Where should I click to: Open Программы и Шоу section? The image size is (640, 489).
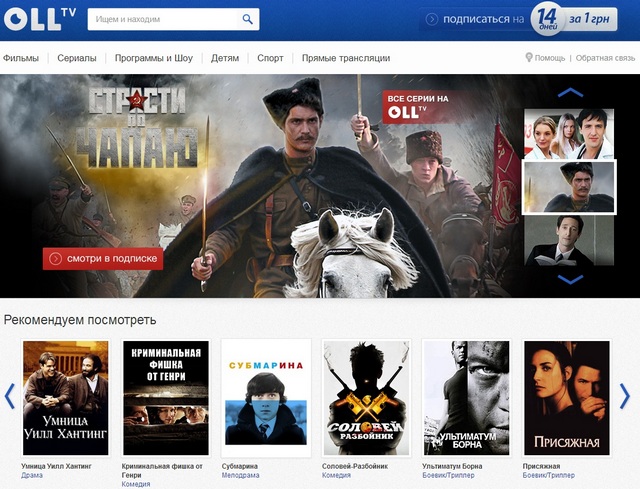(153, 58)
